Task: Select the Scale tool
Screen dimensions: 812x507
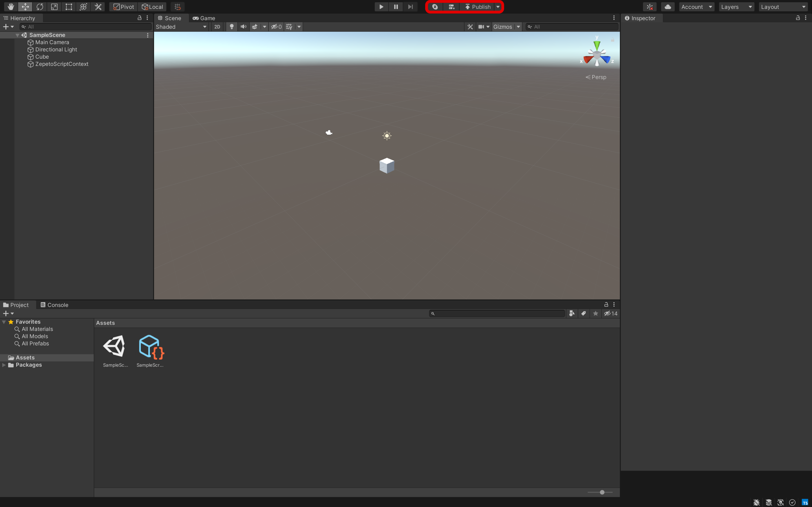Action: (54, 7)
